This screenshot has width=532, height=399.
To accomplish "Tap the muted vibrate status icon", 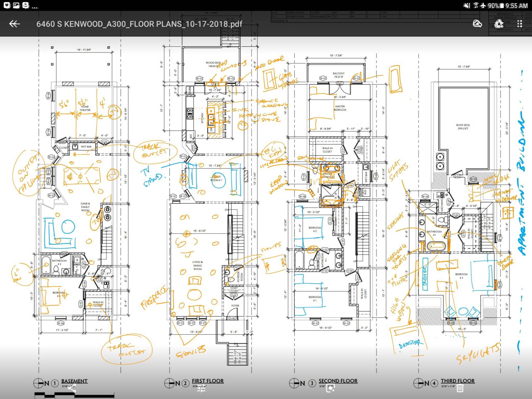I will click(467, 6).
